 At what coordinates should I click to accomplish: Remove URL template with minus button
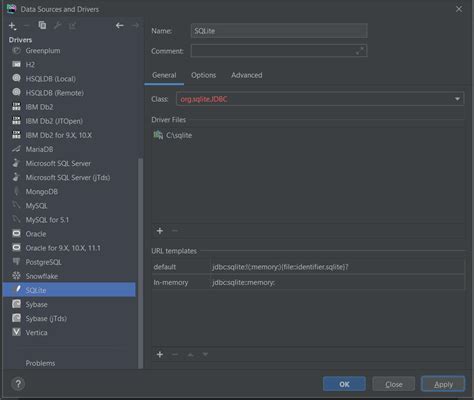[x=175, y=354]
